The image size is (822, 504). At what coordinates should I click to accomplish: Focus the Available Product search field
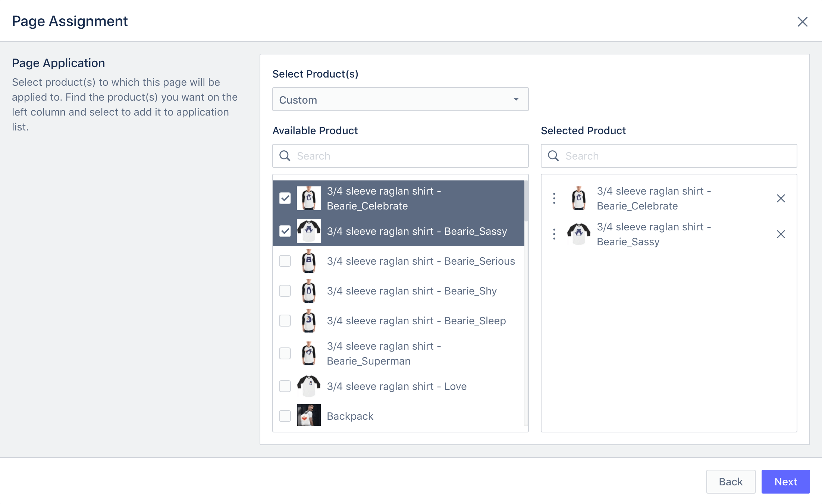tap(400, 156)
